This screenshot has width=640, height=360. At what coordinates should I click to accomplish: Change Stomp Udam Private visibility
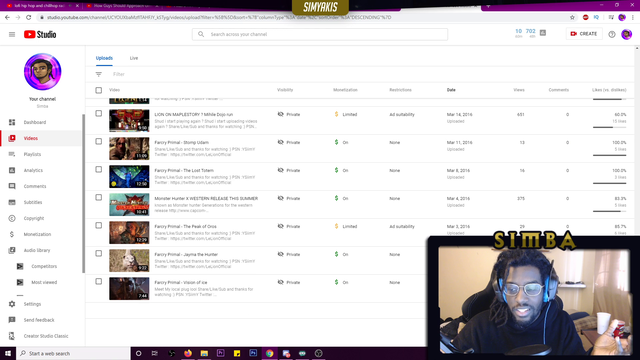click(289, 142)
